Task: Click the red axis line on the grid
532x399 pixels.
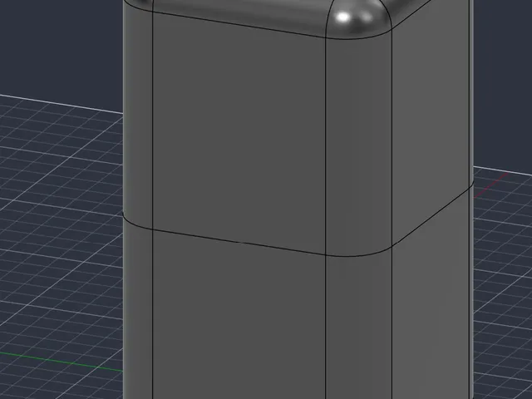Action: 491,185
